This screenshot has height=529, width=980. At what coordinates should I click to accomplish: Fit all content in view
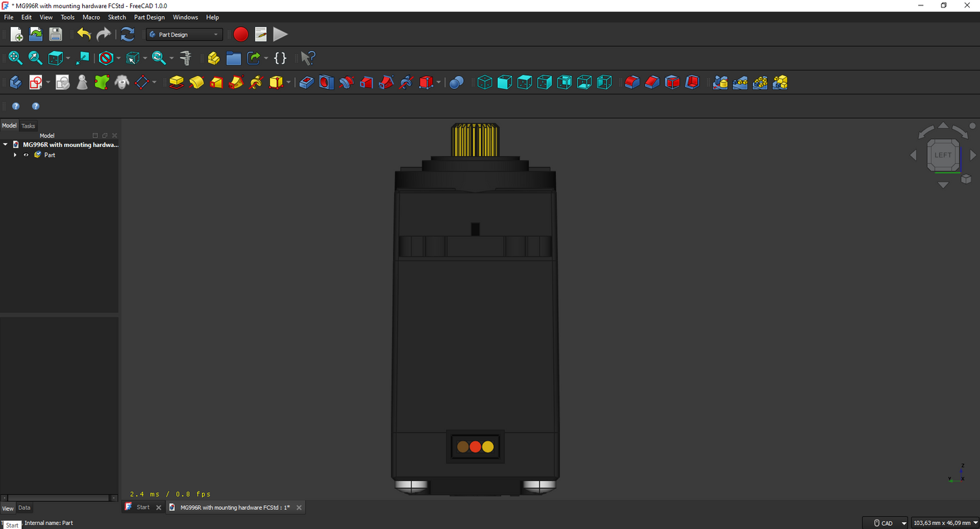point(15,58)
